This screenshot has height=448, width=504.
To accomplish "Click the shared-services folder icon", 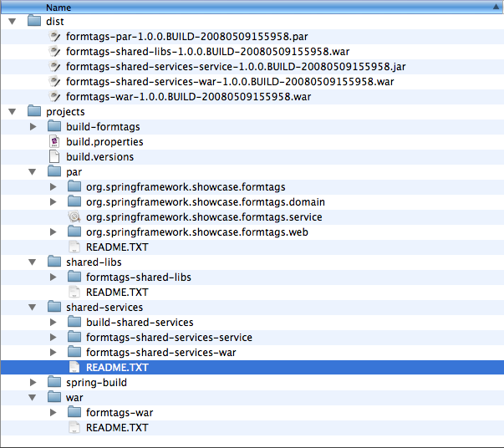I will pos(54,307).
